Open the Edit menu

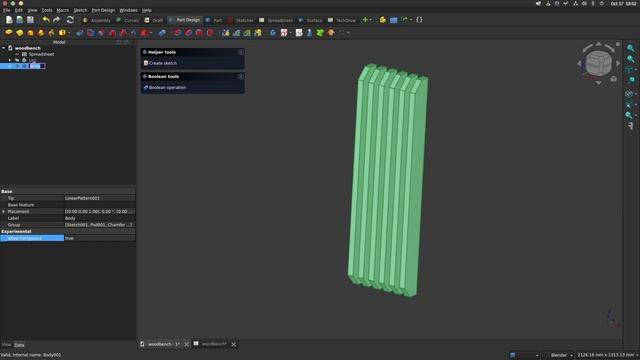[x=19, y=10]
